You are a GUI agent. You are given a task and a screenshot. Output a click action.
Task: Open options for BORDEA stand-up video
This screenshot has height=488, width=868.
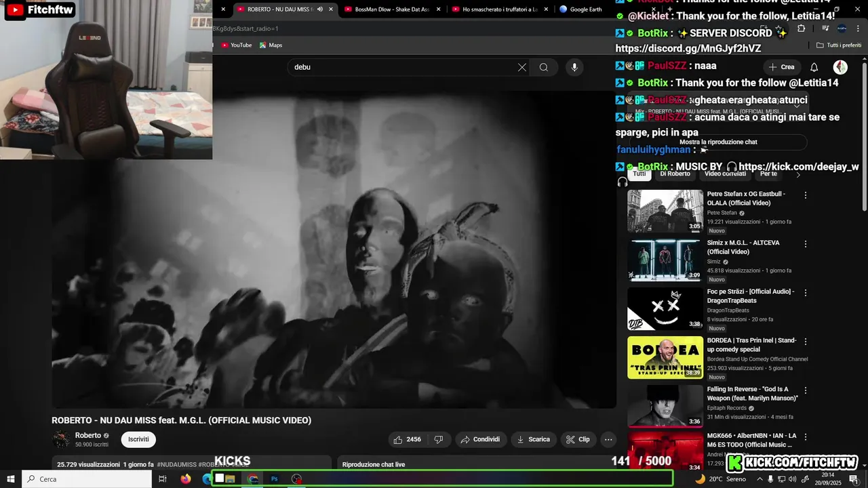click(806, 342)
